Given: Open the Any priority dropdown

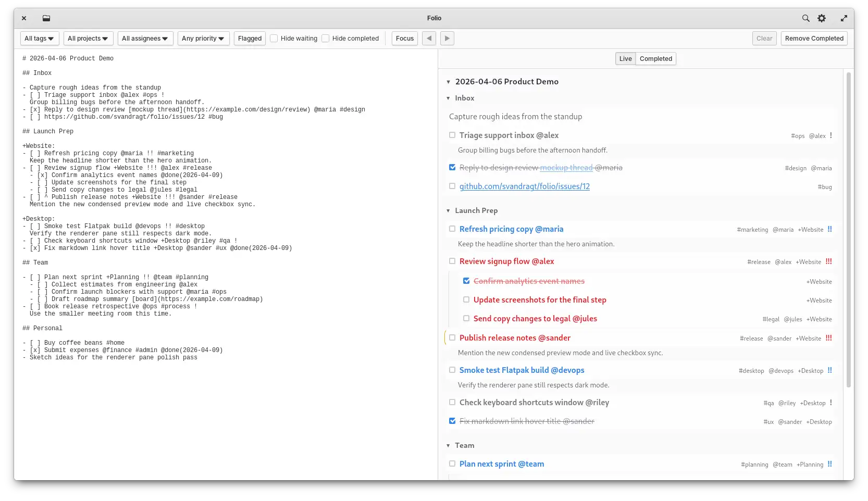Looking at the screenshot, I should pyautogui.click(x=203, y=39).
